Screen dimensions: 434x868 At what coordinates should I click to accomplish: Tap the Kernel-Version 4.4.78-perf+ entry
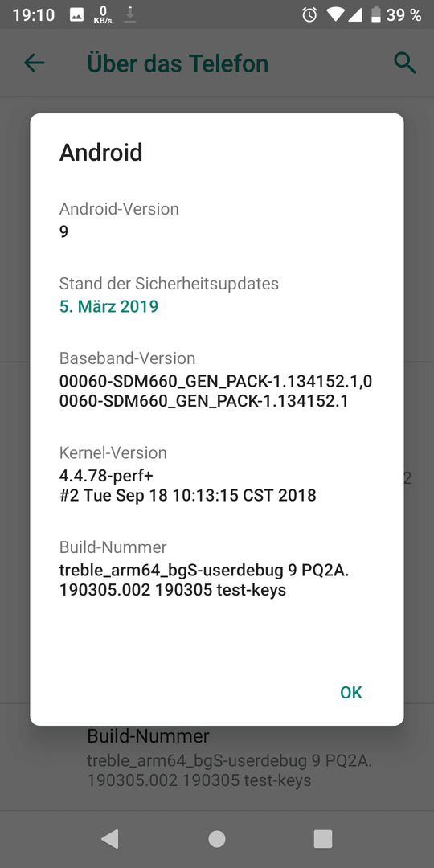[187, 476]
